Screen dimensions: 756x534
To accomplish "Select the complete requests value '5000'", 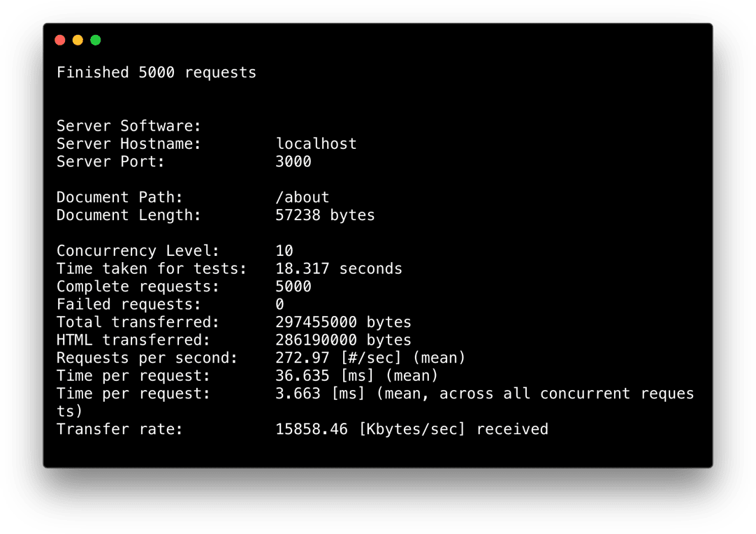I will pos(293,287).
